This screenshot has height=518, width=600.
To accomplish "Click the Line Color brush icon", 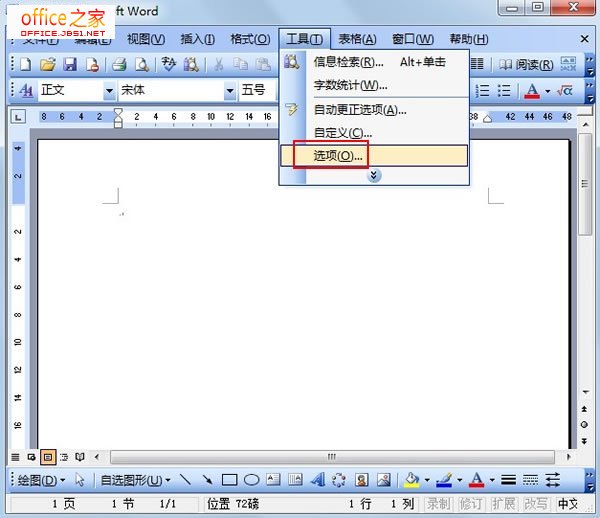I will pos(444,480).
